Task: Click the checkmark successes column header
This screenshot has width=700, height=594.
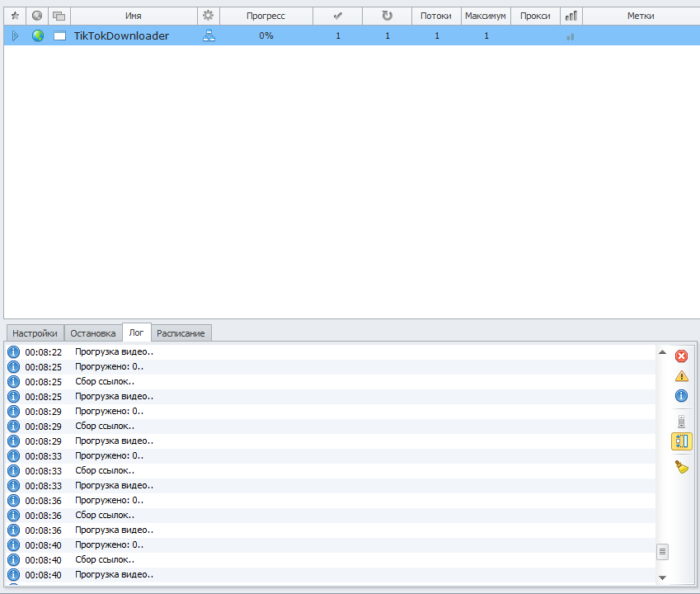Action: click(337, 16)
